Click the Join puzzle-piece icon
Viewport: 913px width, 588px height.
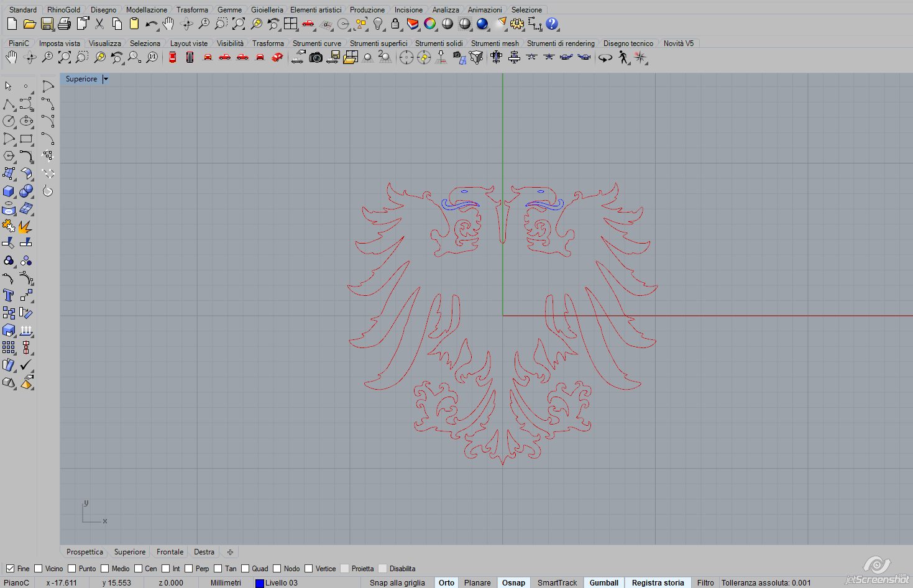click(x=9, y=226)
